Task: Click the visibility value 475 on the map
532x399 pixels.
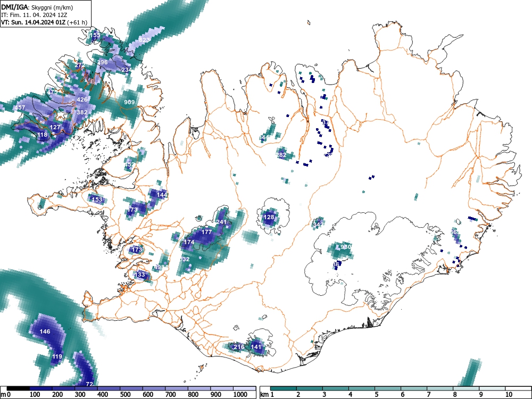Action: (x=53, y=92)
